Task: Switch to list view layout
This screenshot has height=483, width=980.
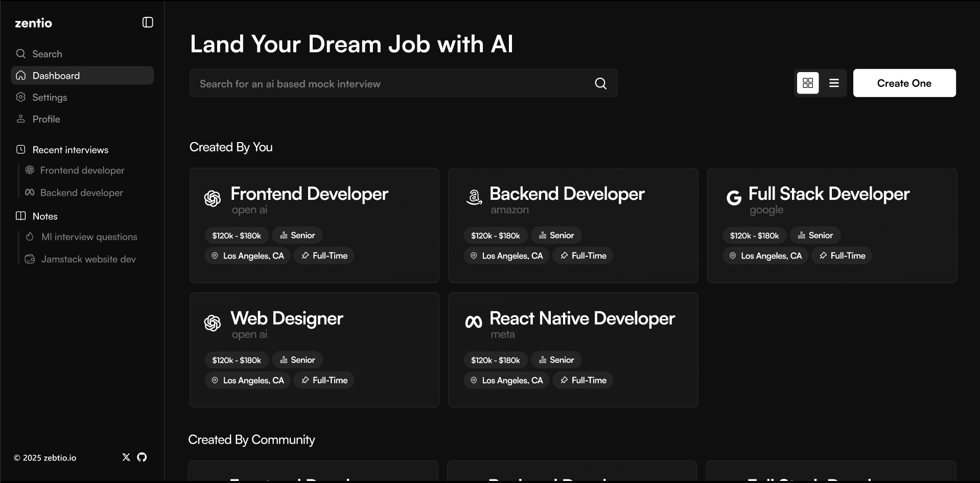Action: 834,83
